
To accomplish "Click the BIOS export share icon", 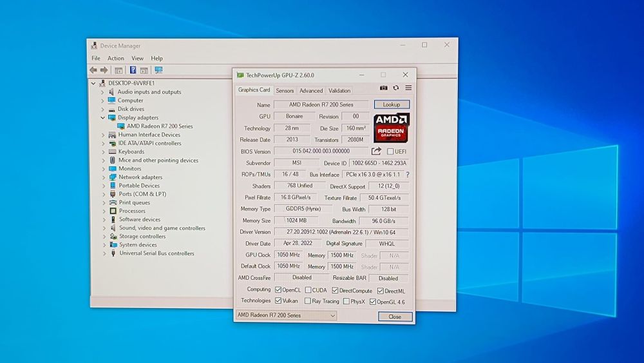I will [377, 151].
